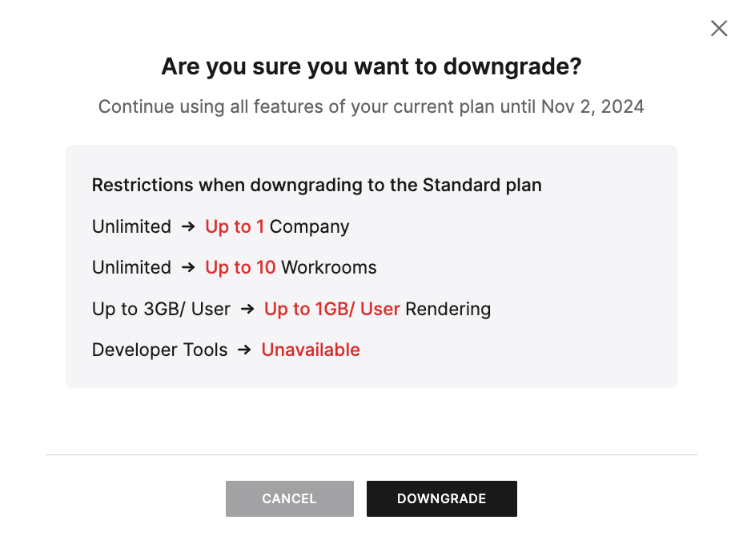Click the red "Unavailable" status text
Image resolution: width=743 pixels, height=560 pixels.
(311, 350)
